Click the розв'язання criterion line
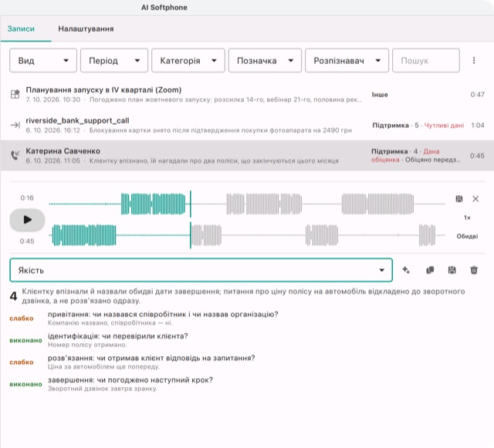Screen dimensions: 494x448 [x=151, y=358]
